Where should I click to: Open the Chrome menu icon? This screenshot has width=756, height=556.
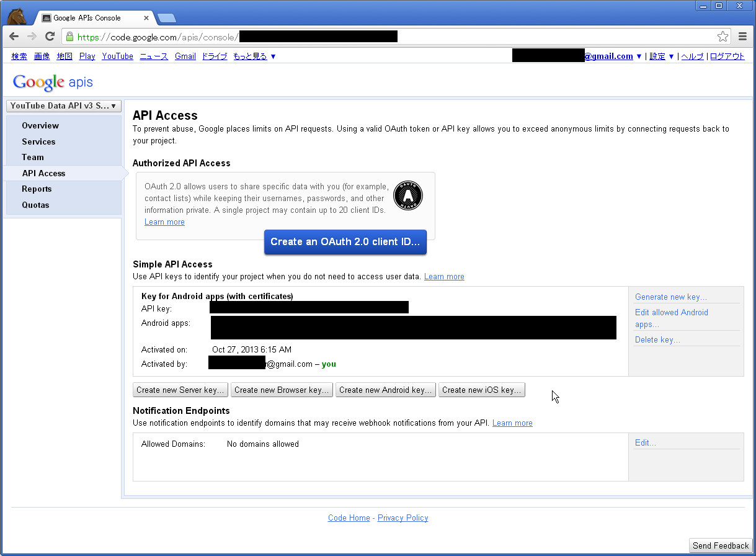[x=743, y=37]
